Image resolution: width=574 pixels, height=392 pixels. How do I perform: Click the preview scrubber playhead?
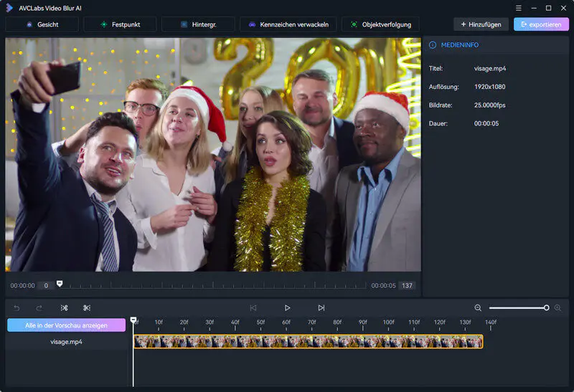click(x=60, y=283)
